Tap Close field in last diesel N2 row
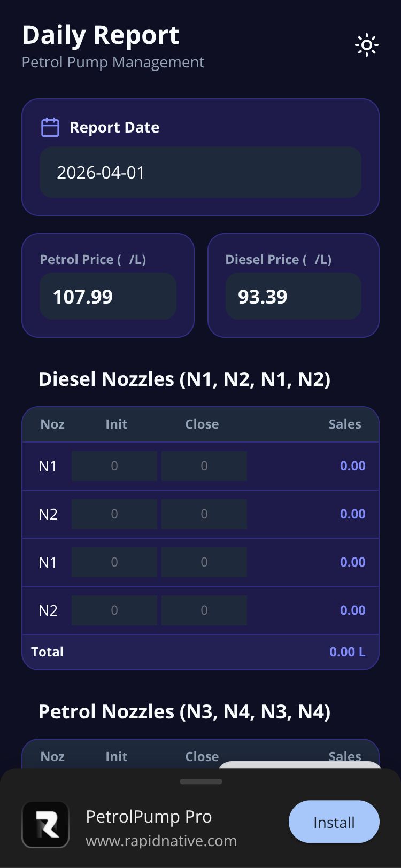Viewport: 401px width, 868px height. [x=204, y=610]
